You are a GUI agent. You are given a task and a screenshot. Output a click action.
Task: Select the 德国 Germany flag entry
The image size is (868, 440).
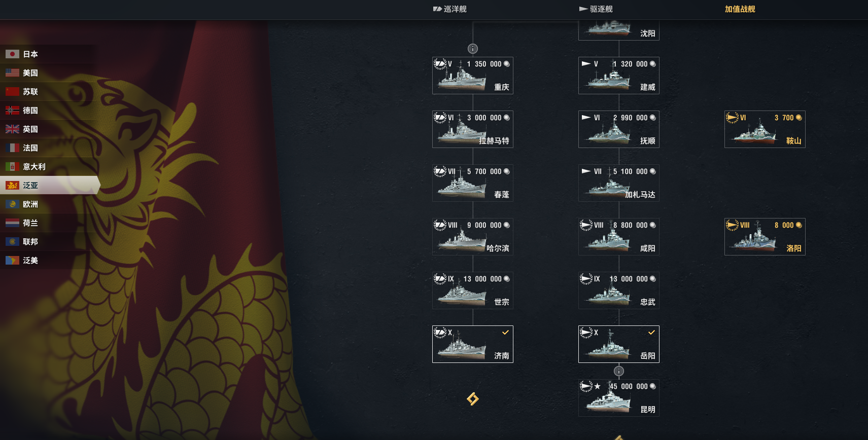[x=49, y=110]
